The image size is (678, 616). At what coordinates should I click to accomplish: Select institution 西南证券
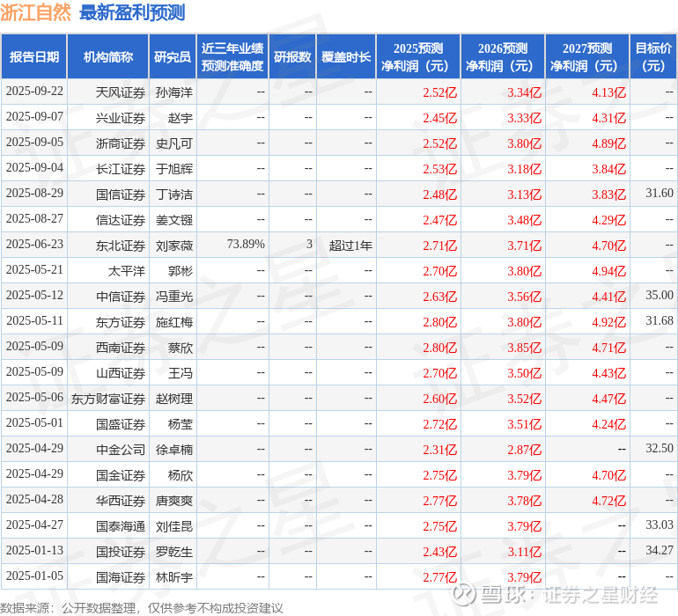121,348
